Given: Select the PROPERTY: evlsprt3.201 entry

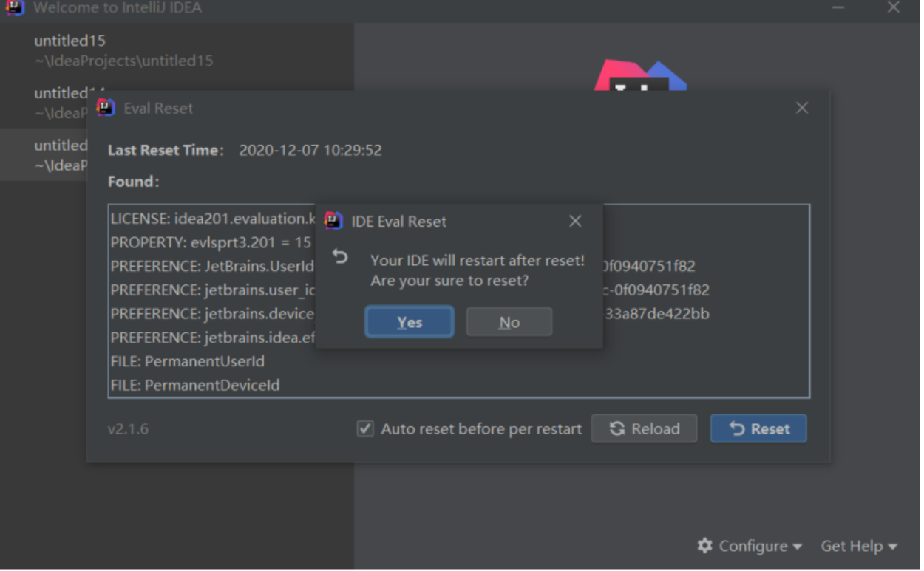Looking at the screenshot, I should click(211, 242).
